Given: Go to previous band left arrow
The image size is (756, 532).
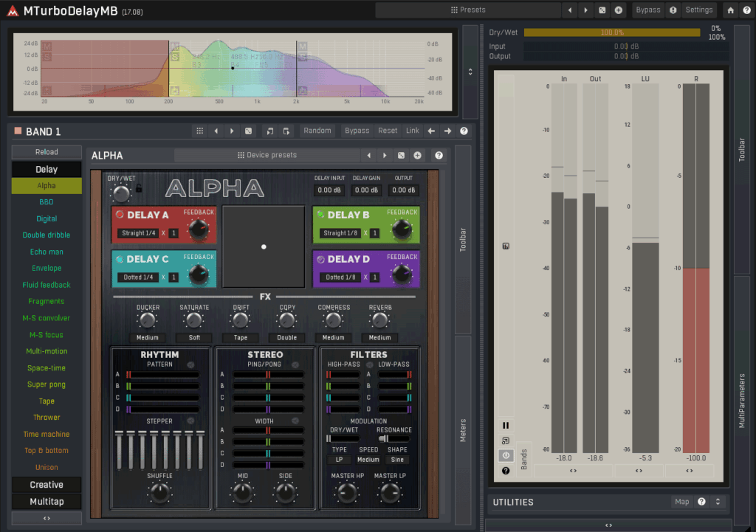Looking at the screenshot, I should [x=431, y=131].
